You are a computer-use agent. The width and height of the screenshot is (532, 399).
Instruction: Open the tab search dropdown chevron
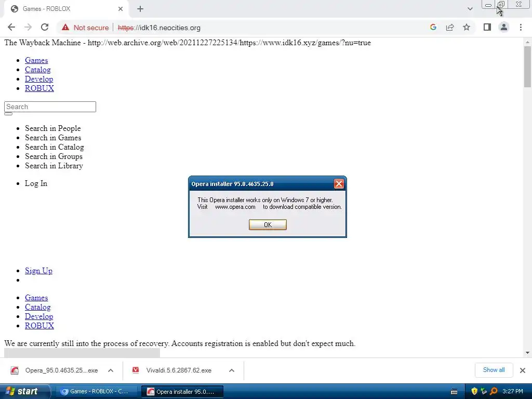click(470, 9)
